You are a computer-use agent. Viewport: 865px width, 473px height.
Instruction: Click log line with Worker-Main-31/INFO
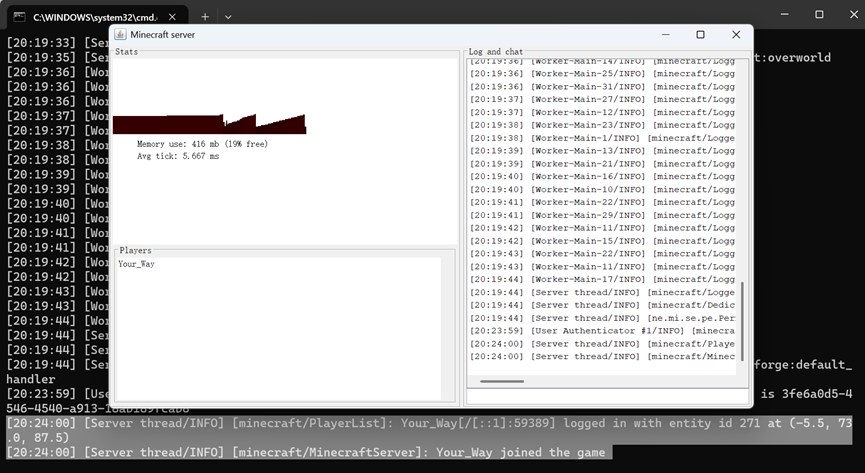pos(602,87)
